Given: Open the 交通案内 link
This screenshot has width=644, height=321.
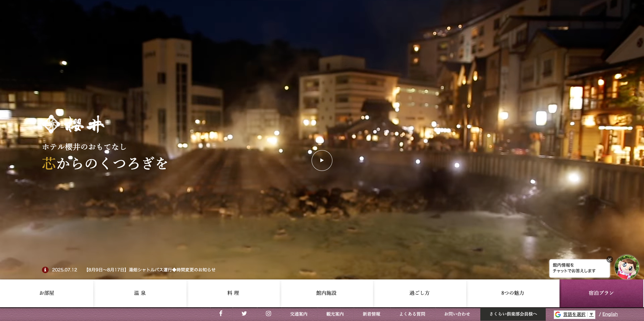Looking at the screenshot, I should [299, 314].
